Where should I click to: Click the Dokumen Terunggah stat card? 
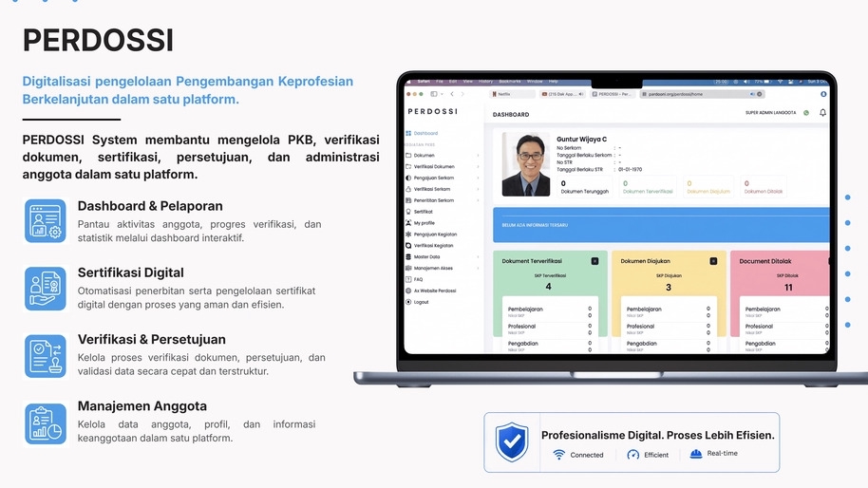coord(584,187)
